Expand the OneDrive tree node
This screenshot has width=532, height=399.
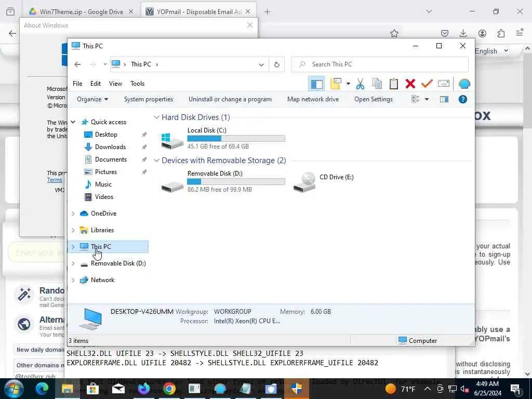point(73,214)
